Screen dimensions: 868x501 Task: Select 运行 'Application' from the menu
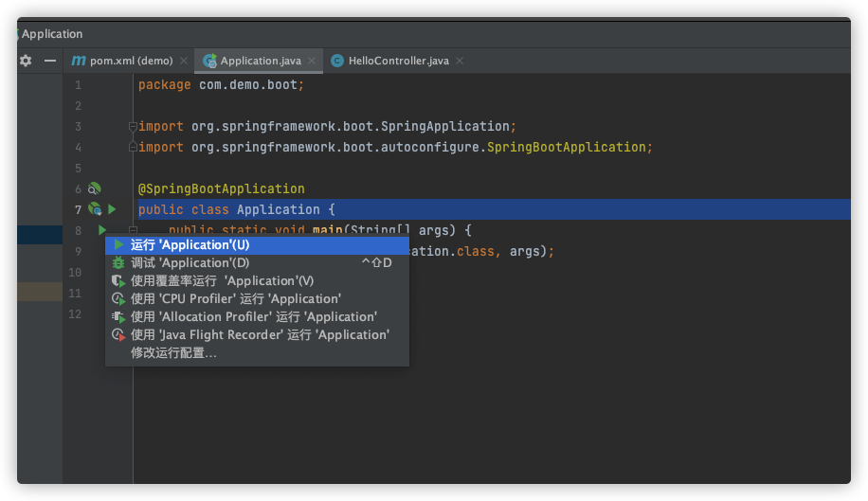190,244
